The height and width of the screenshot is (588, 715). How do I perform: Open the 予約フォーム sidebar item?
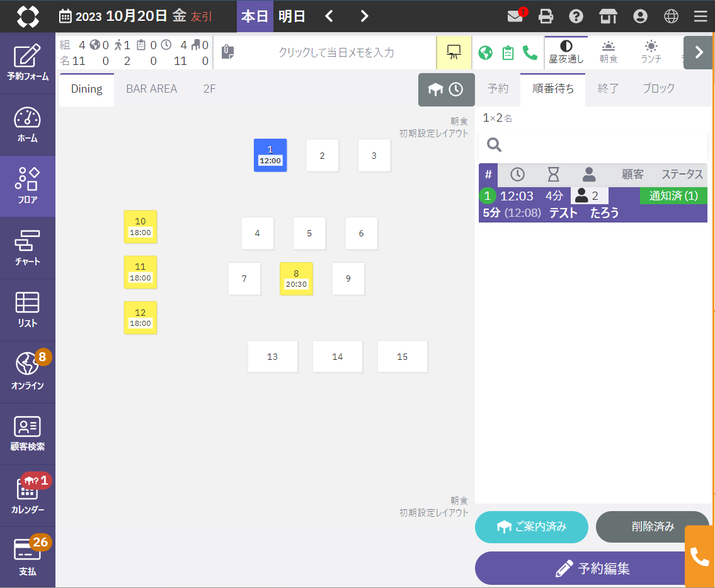pos(28,63)
